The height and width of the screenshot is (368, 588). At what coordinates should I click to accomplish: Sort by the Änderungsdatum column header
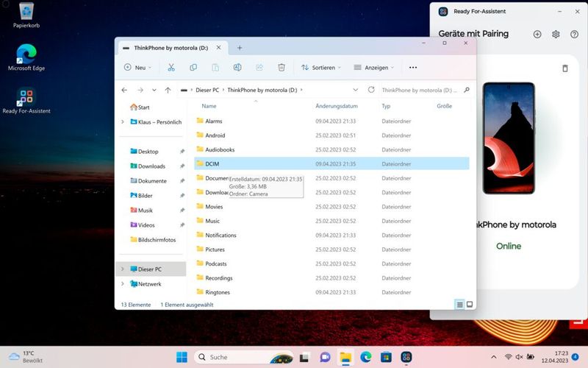(x=336, y=106)
